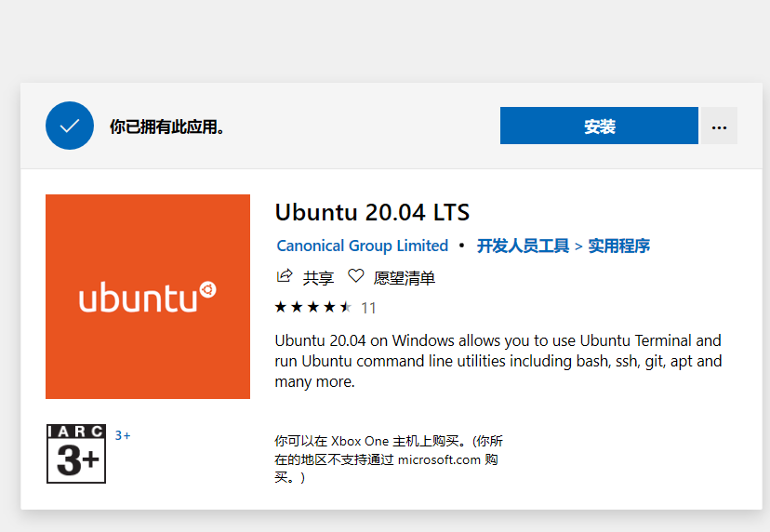Click the rating count 11
This screenshot has height=532, width=770.
coord(368,308)
